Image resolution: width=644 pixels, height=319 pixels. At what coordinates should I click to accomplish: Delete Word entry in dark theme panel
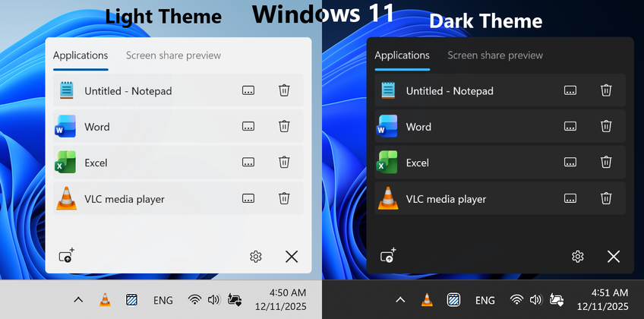tap(606, 126)
